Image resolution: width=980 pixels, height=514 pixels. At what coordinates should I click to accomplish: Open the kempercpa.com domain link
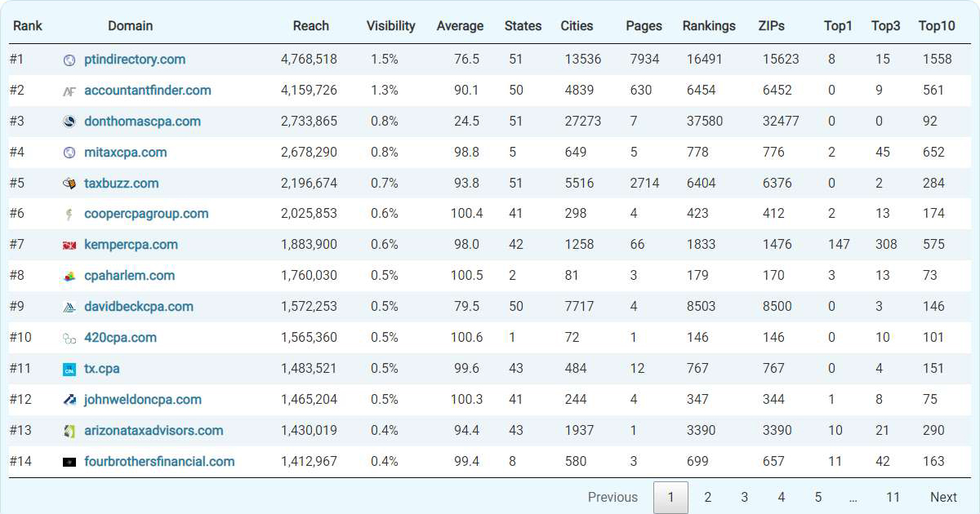point(131,245)
